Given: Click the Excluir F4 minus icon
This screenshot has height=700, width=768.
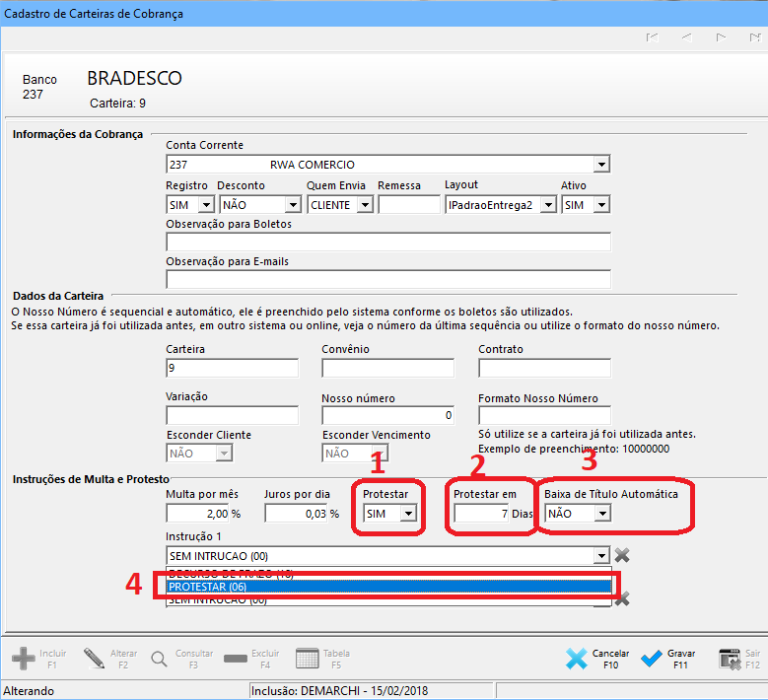Looking at the screenshot, I should [x=235, y=659].
